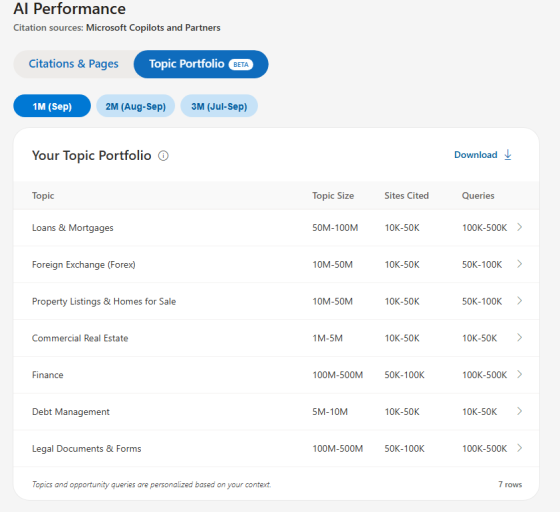Click 50K-100K queries in Forex row

tap(482, 265)
